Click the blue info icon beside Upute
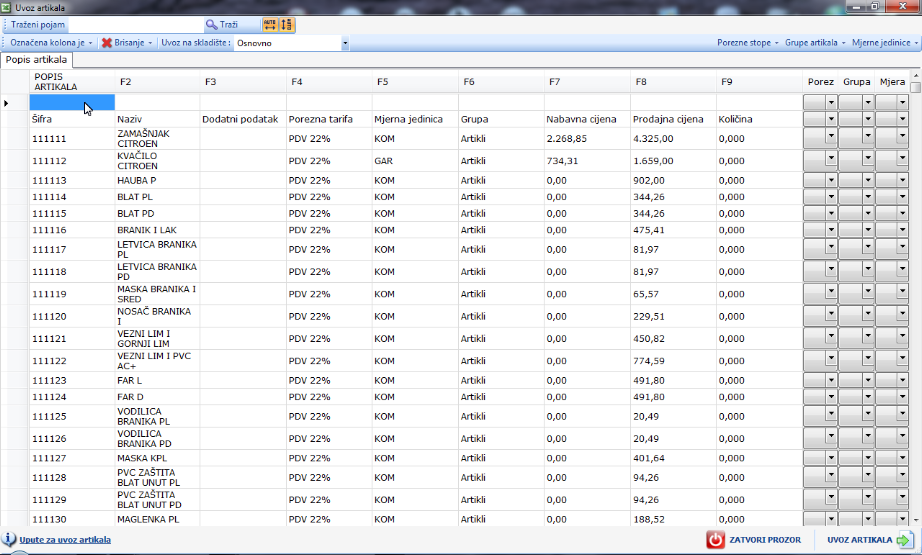The height and width of the screenshot is (555, 922). [x=9, y=539]
